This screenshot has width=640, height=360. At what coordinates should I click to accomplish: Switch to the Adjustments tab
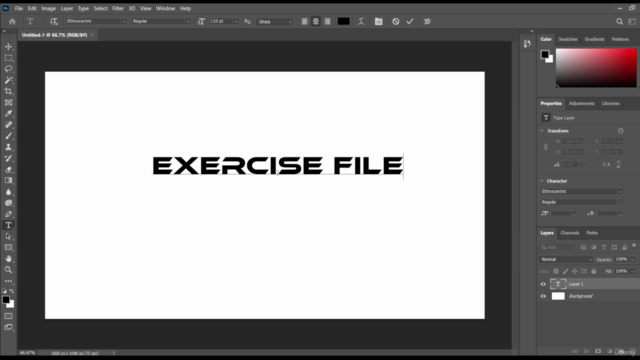coord(582,104)
